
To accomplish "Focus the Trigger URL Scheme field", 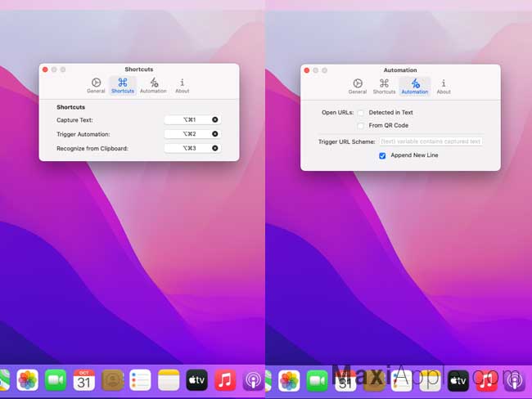I will (431, 141).
